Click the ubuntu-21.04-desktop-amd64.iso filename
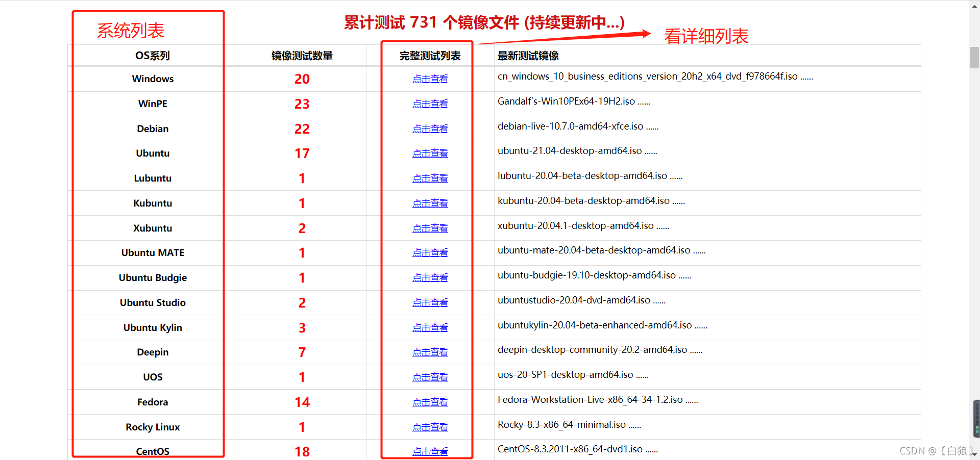 (577, 151)
